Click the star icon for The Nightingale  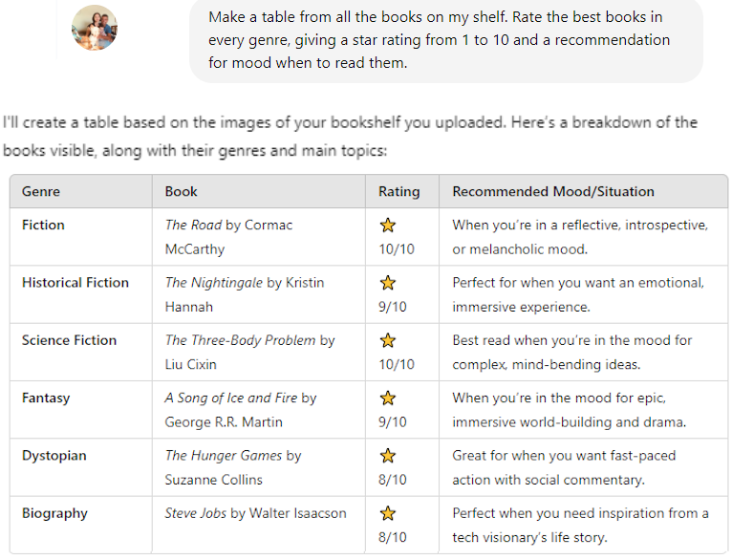[388, 283]
